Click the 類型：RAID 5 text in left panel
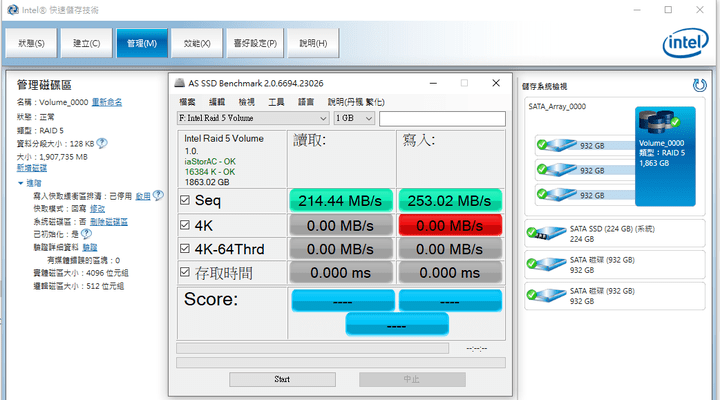This screenshot has height=400, width=720. tap(40, 130)
